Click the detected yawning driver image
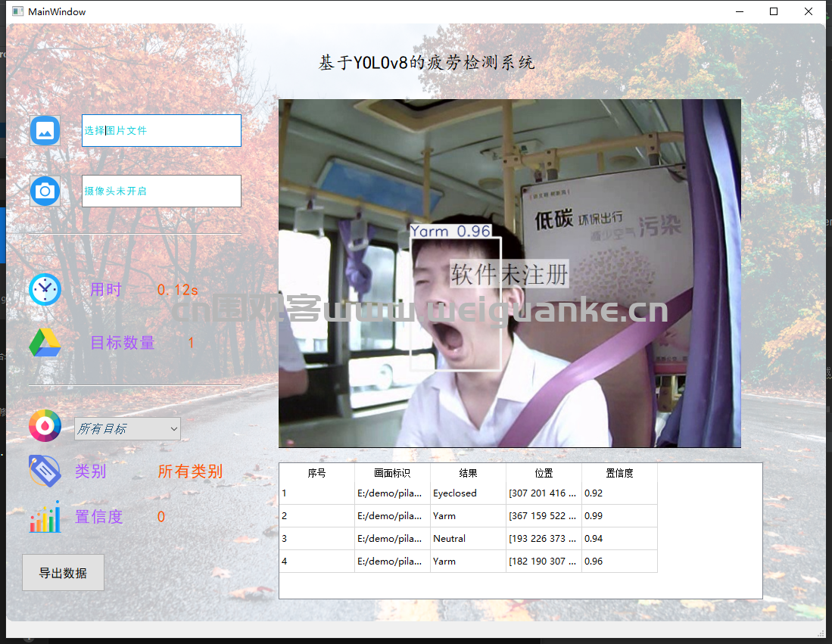 [x=509, y=273]
